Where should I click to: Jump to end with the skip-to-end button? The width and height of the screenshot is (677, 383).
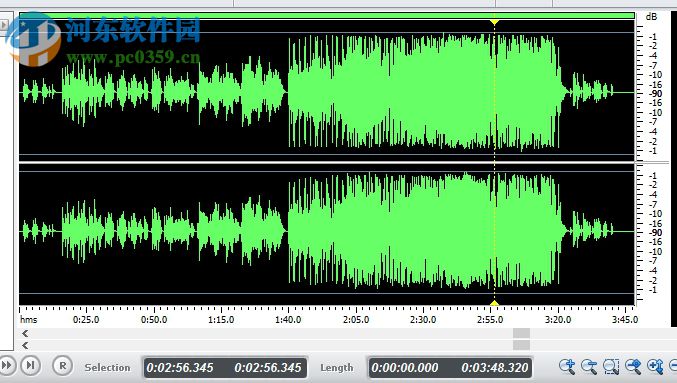click(x=30, y=366)
